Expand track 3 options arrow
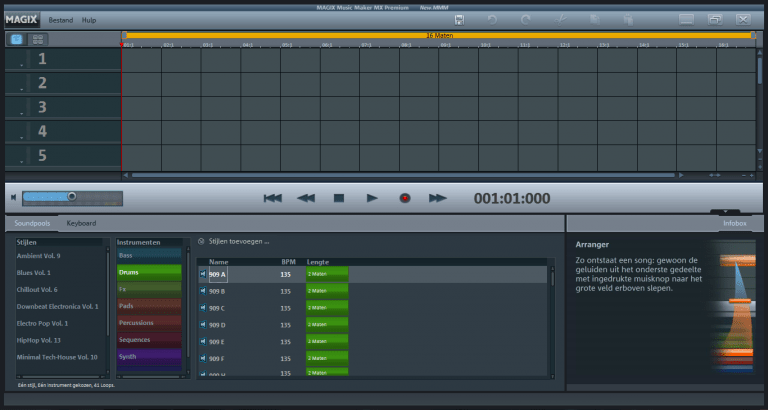Viewport: 768px width, 410px height. (x=22, y=114)
